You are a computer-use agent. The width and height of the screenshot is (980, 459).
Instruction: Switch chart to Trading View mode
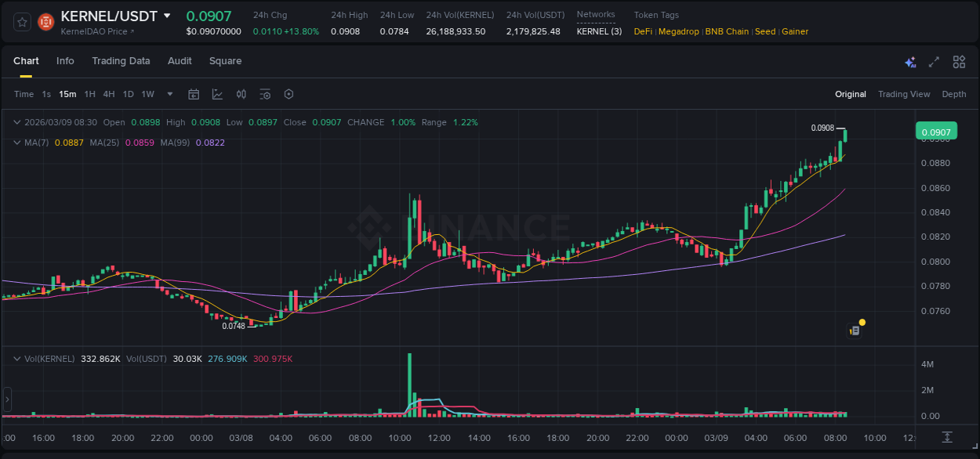pos(904,94)
